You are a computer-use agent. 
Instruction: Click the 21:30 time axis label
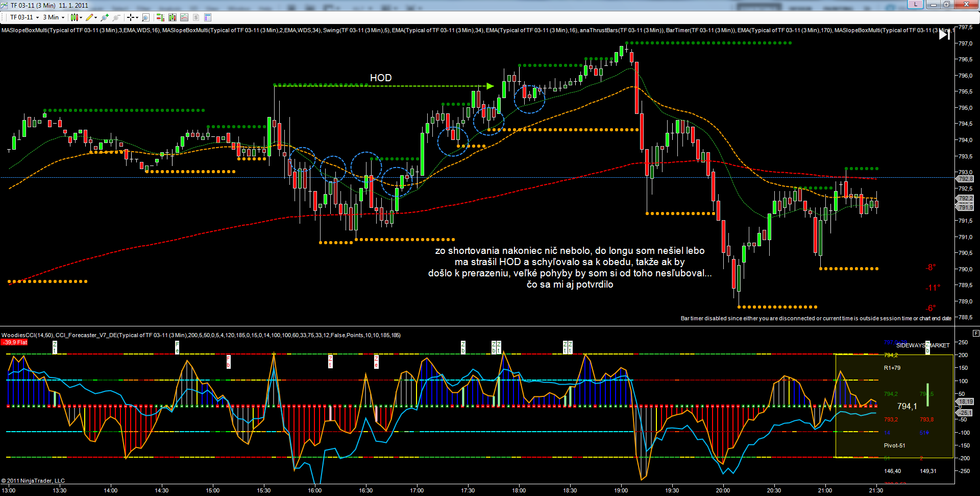(876, 490)
